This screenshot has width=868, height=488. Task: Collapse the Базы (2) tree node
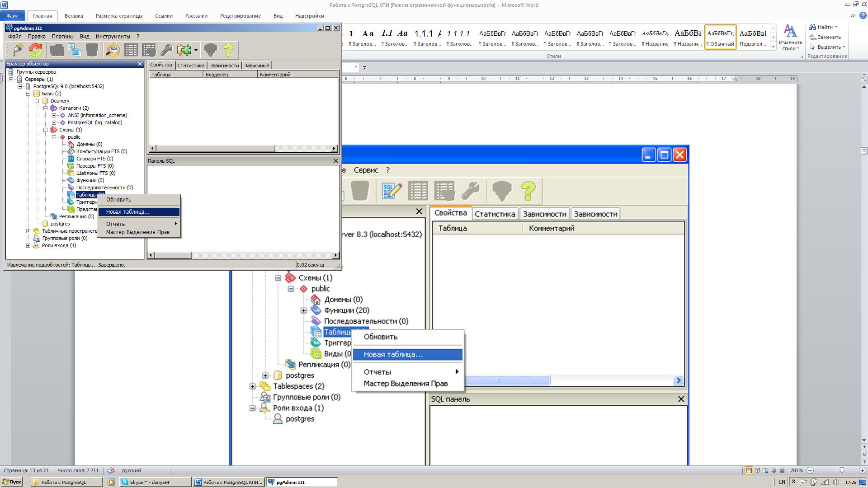click(28, 94)
